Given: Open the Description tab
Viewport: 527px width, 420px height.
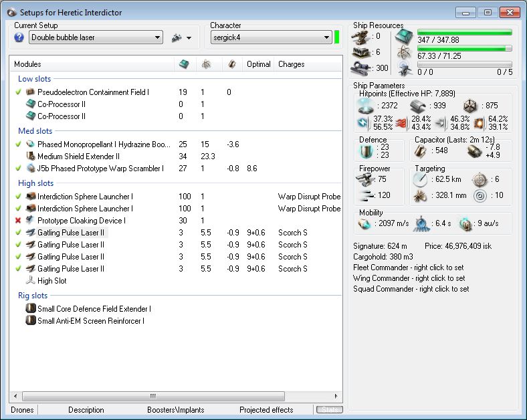Looking at the screenshot, I should pyautogui.click(x=86, y=410).
